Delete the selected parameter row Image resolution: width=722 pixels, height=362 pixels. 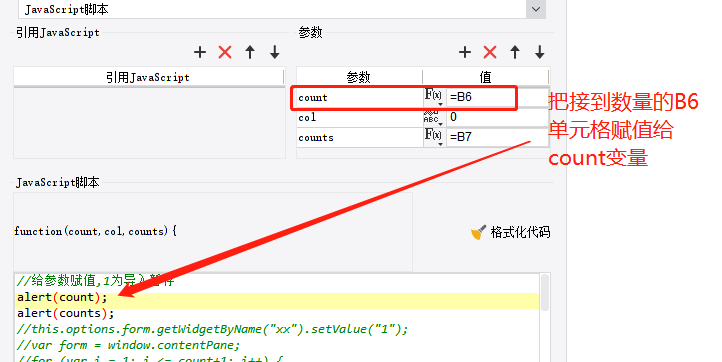(x=490, y=52)
